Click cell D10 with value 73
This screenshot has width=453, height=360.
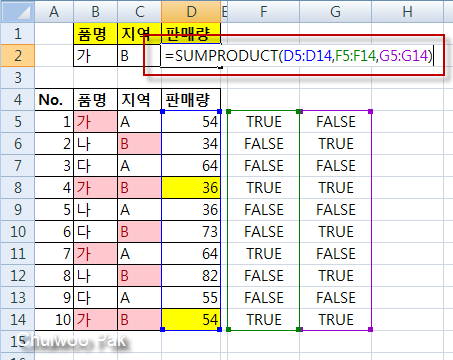click(191, 232)
